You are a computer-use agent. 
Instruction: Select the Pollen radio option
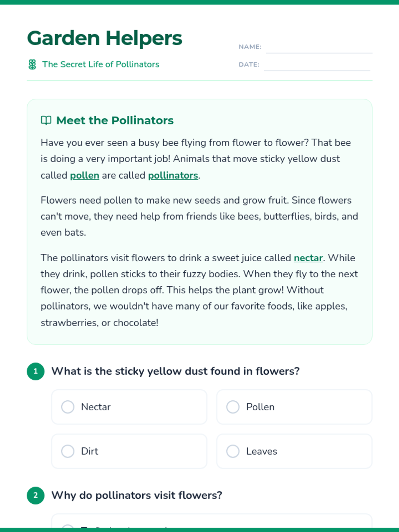[233, 407]
